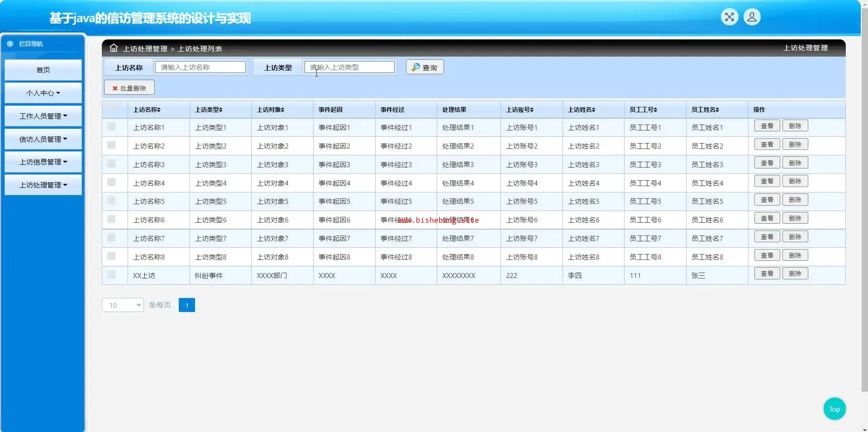Expand the 个人中心 sidebar menu
Screen dimensions: 868x432
click(x=43, y=93)
